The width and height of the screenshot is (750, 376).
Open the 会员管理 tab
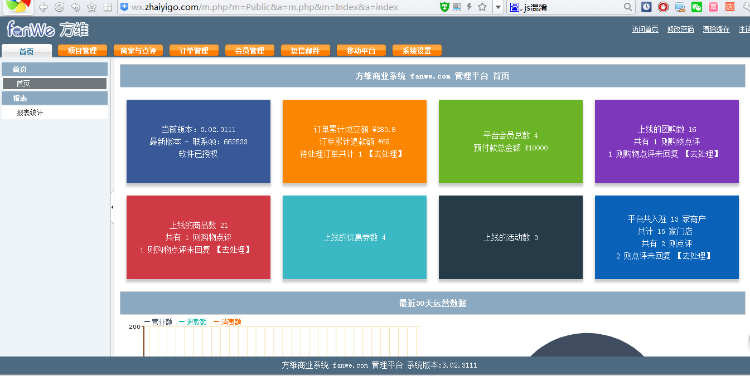(250, 50)
